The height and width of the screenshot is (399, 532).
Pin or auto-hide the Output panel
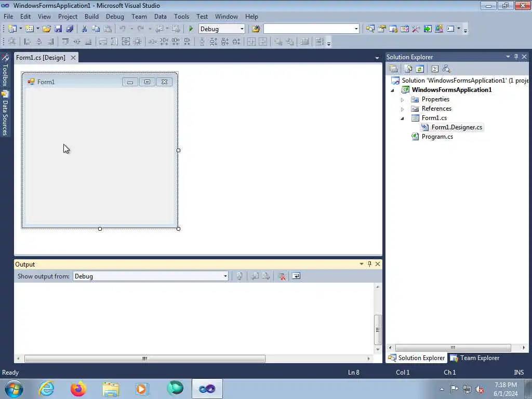[x=369, y=264]
